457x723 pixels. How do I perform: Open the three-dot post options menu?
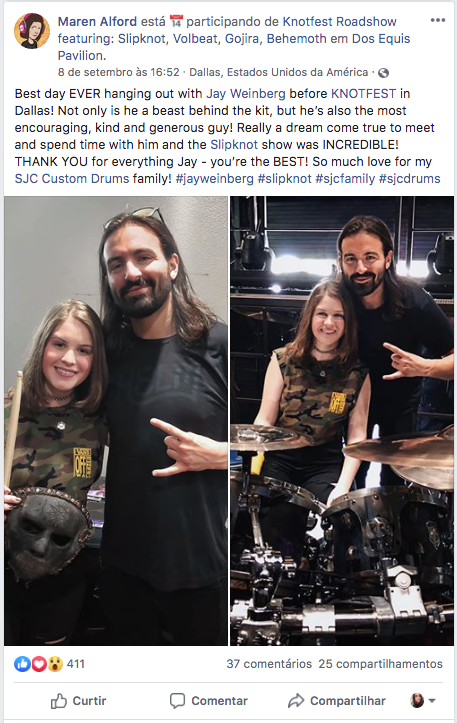click(437, 20)
